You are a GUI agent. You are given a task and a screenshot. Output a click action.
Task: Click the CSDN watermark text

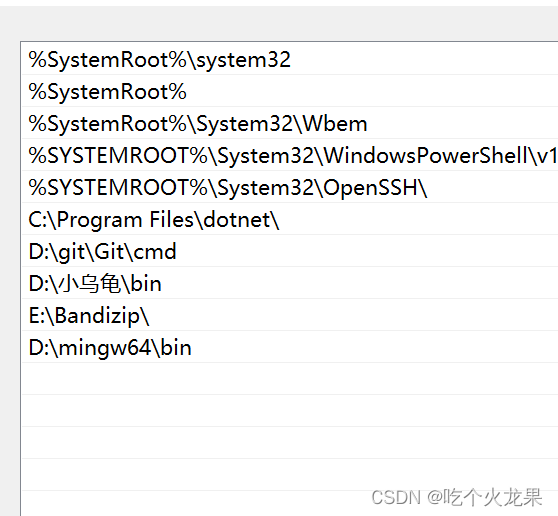tap(457, 497)
